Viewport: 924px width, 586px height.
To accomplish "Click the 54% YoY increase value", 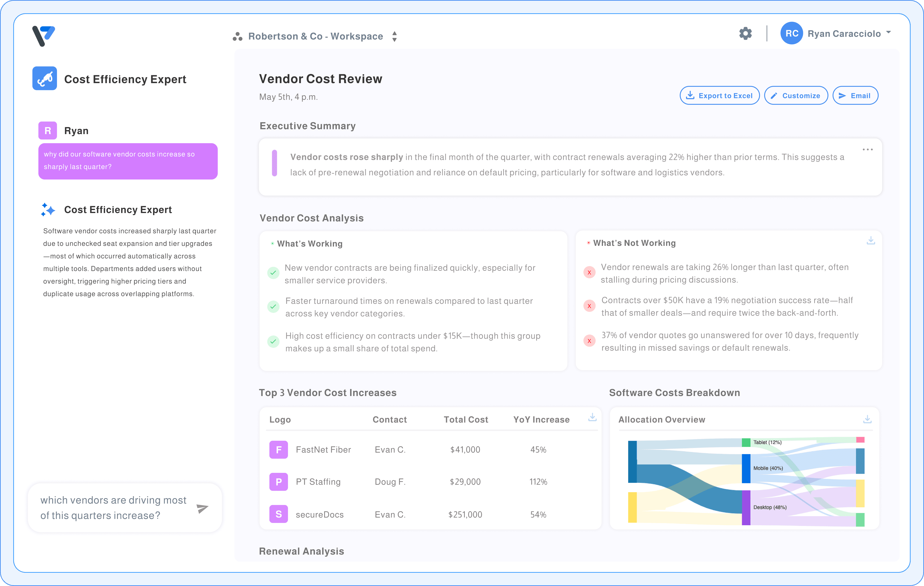I will point(538,515).
